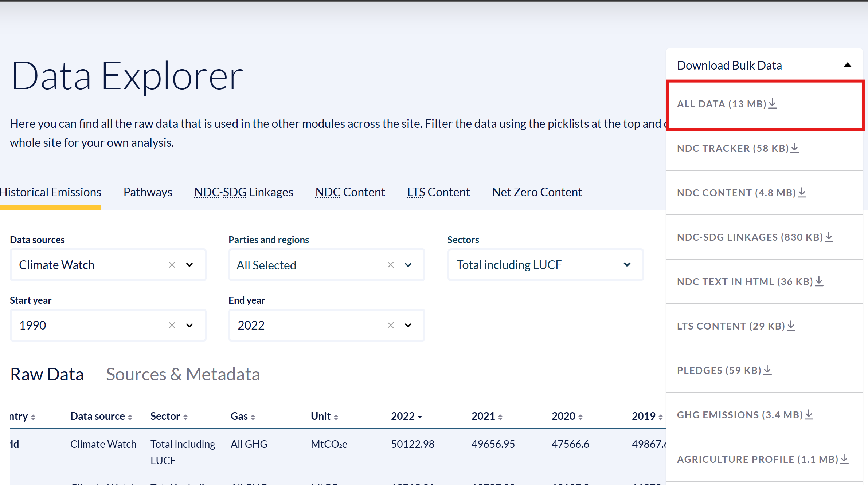Click the download icon beside NDC TRACKER
Screen dimensions: 868x485
pos(795,148)
